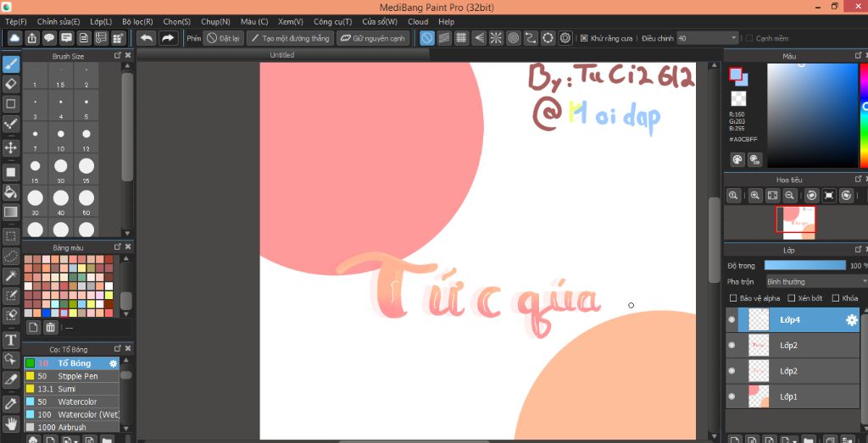
Task: Pick the bright blue palette swatch
Action: [x=46, y=313]
